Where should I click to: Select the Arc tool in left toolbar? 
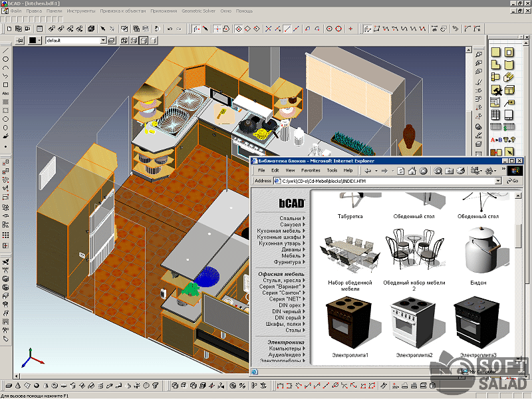[x=5, y=68]
